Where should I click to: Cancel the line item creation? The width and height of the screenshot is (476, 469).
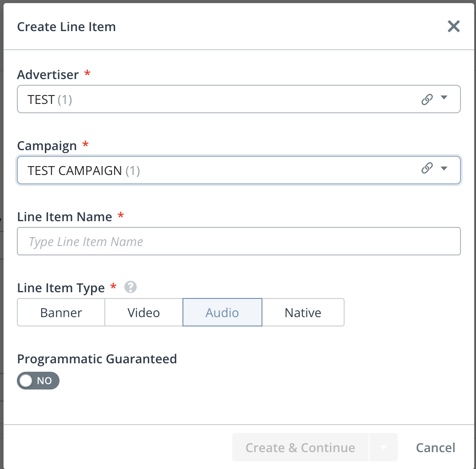(435, 448)
